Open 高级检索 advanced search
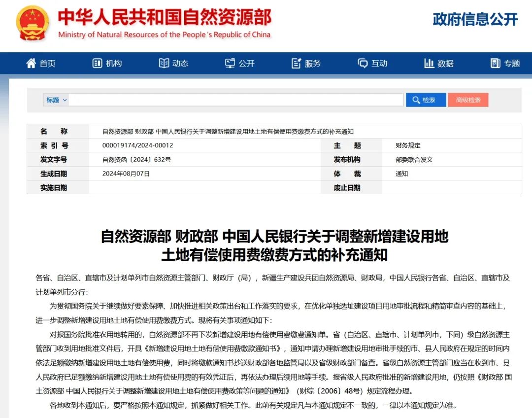 [467, 100]
